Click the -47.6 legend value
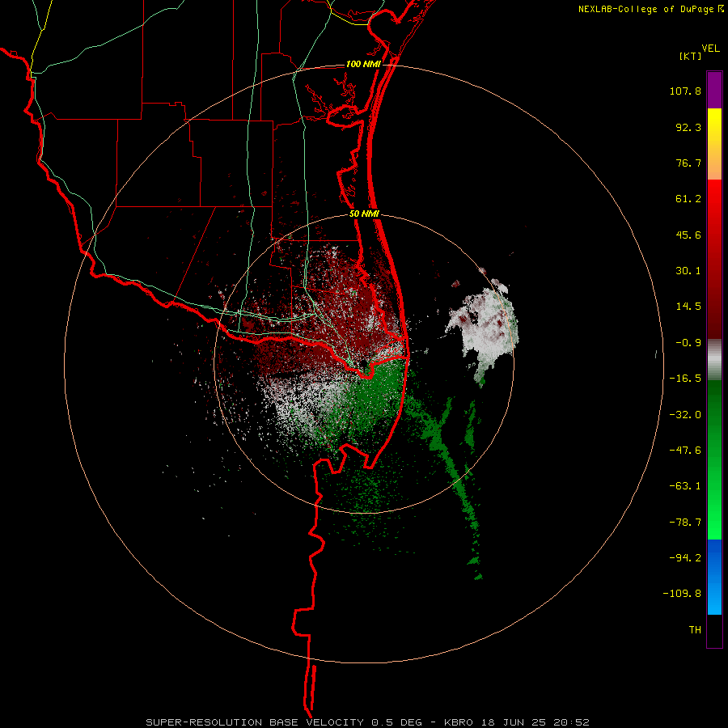Viewport: 728px width, 728px height. pyautogui.click(x=685, y=451)
